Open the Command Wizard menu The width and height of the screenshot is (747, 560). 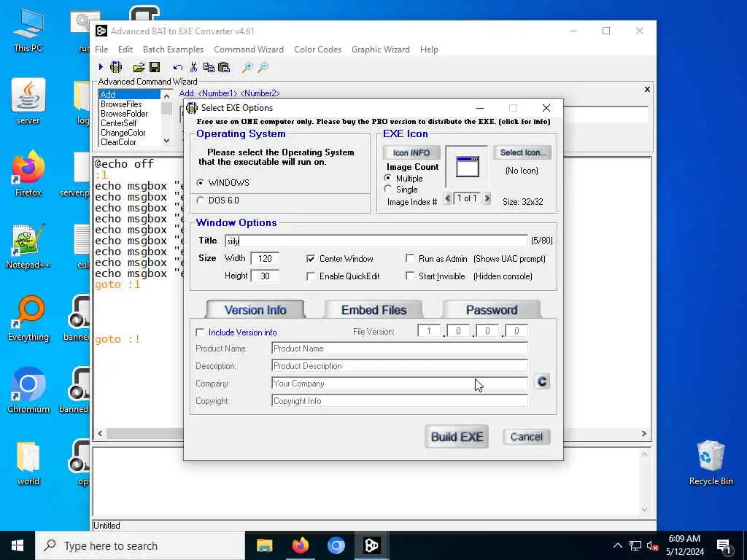click(249, 50)
